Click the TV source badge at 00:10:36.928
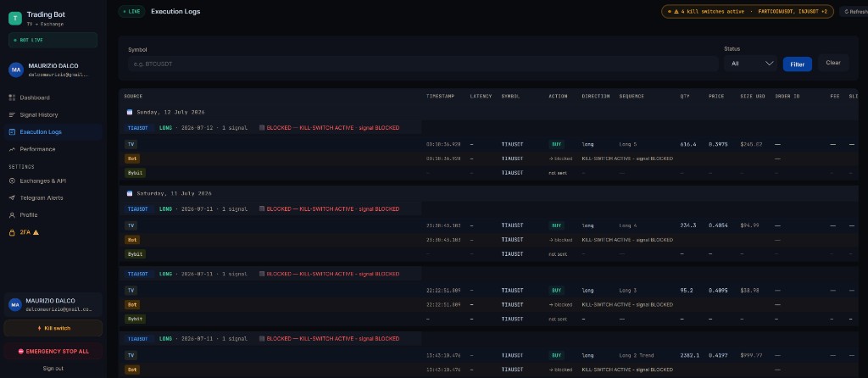868x378 pixels. pyautogui.click(x=131, y=144)
